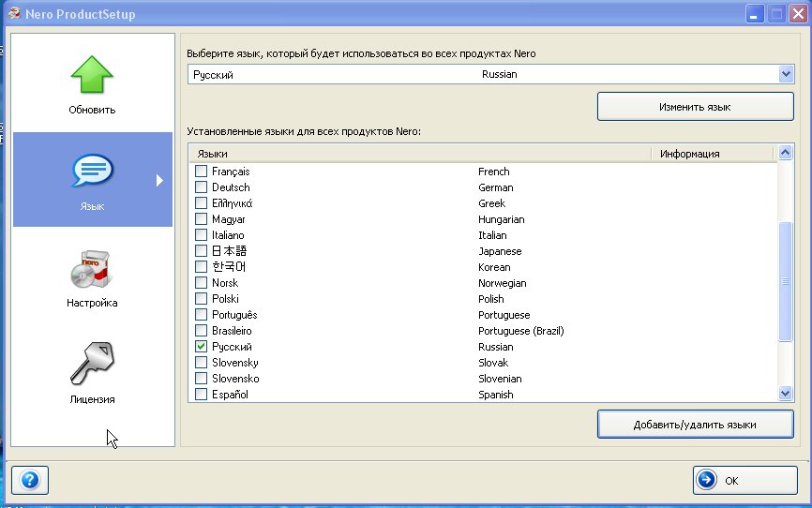The width and height of the screenshot is (812, 508).
Task: Check the Slovensko checkbox
Action: [x=201, y=379]
